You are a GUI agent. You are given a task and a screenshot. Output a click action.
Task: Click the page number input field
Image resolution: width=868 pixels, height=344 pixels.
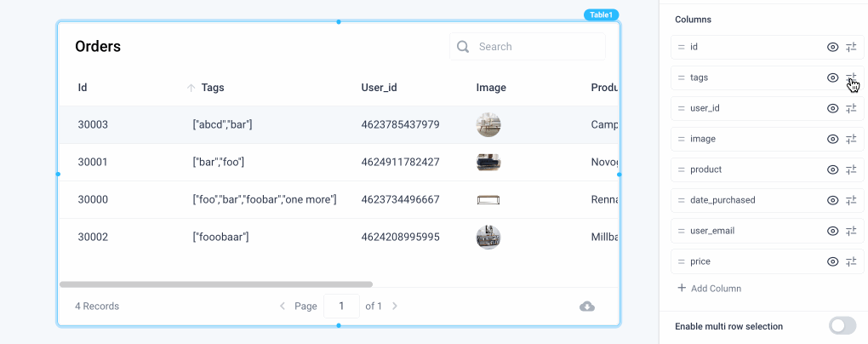pyautogui.click(x=341, y=306)
